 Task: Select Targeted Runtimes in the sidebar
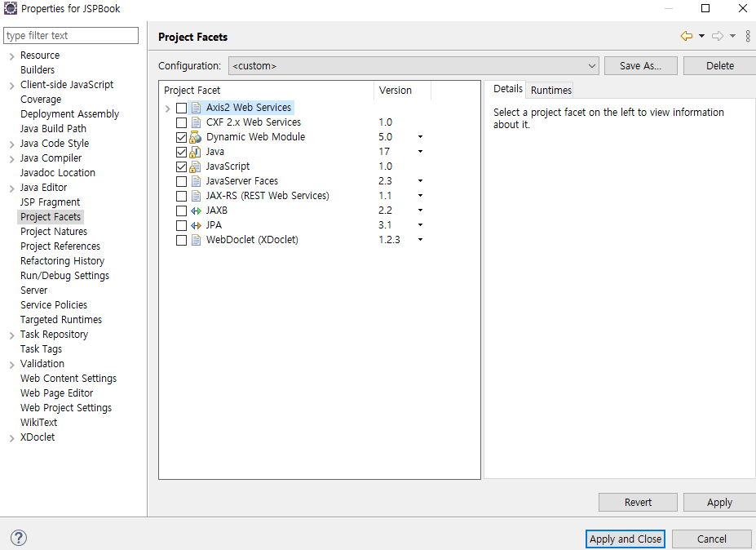click(60, 319)
